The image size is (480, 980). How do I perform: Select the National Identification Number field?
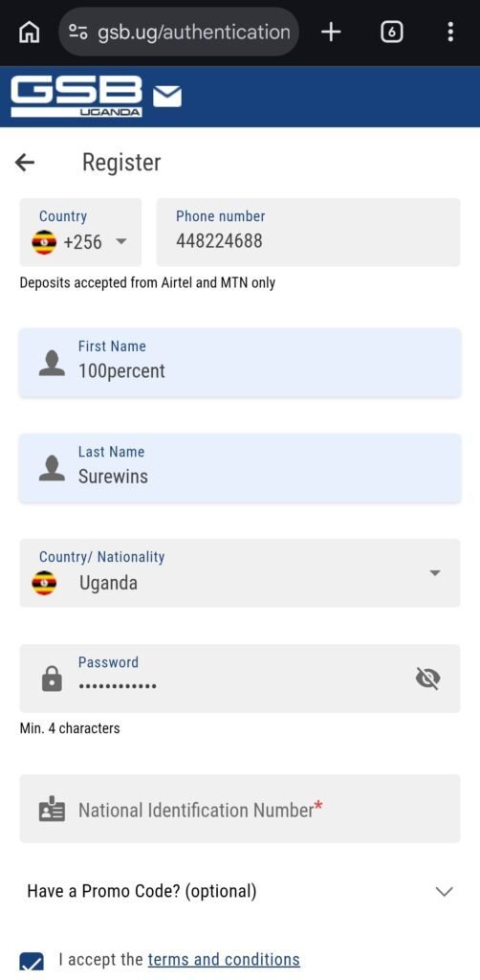click(x=240, y=809)
